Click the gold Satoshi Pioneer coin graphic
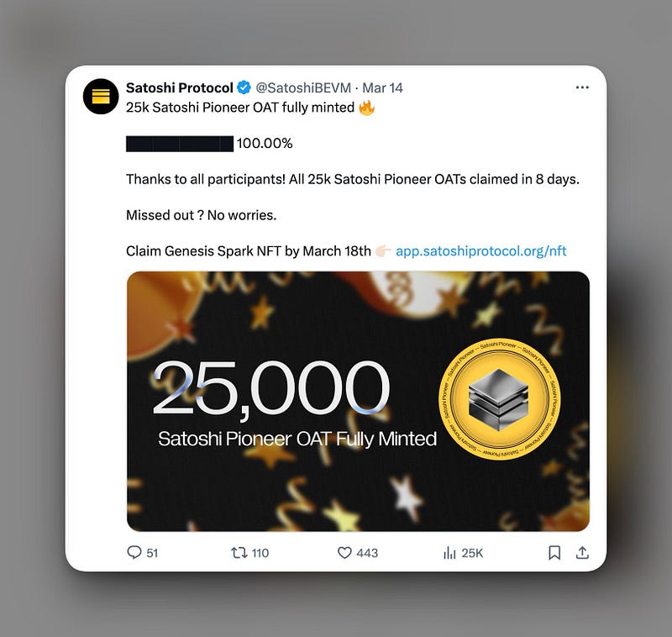The width and height of the screenshot is (672, 637). click(500, 399)
